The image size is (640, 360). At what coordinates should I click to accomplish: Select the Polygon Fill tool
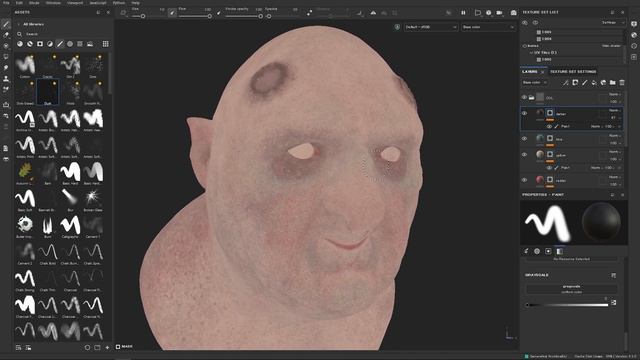(6, 57)
